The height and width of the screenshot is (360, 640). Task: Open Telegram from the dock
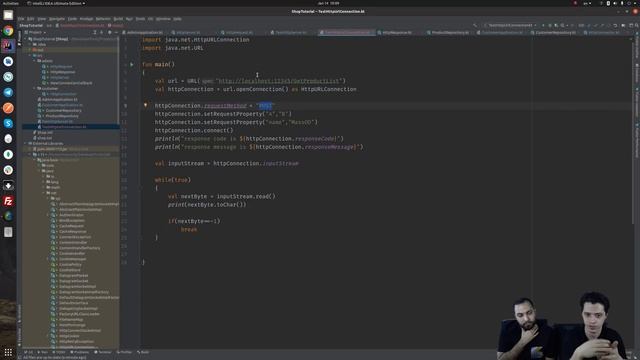[8, 92]
